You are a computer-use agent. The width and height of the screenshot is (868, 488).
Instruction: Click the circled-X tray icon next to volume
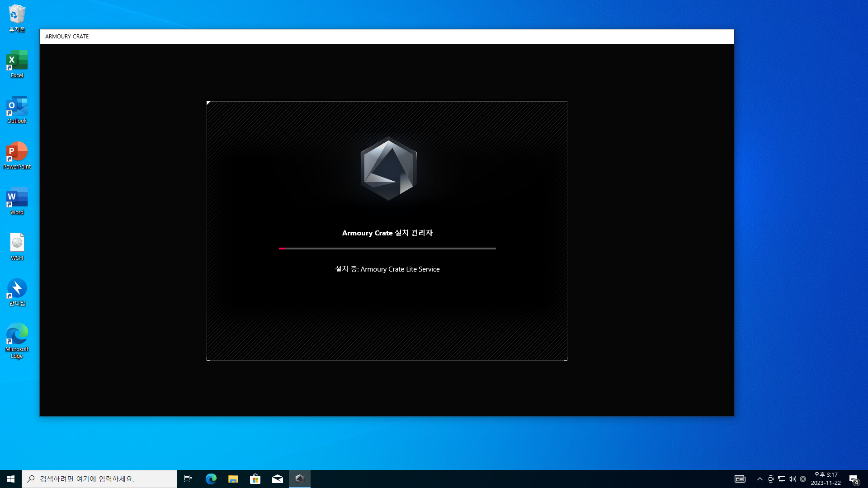(x=803, y=479)
